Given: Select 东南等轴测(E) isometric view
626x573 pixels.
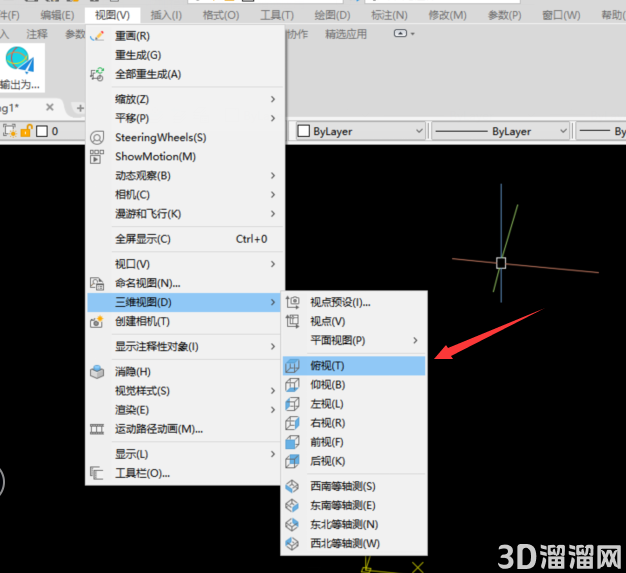Looking at the screenshot, I should pyautogui.click(x=354, y=506).
